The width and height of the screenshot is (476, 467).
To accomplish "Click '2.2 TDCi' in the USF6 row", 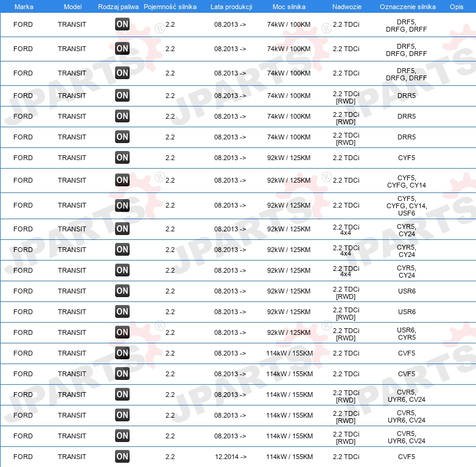I will click(x=346, y=206).
